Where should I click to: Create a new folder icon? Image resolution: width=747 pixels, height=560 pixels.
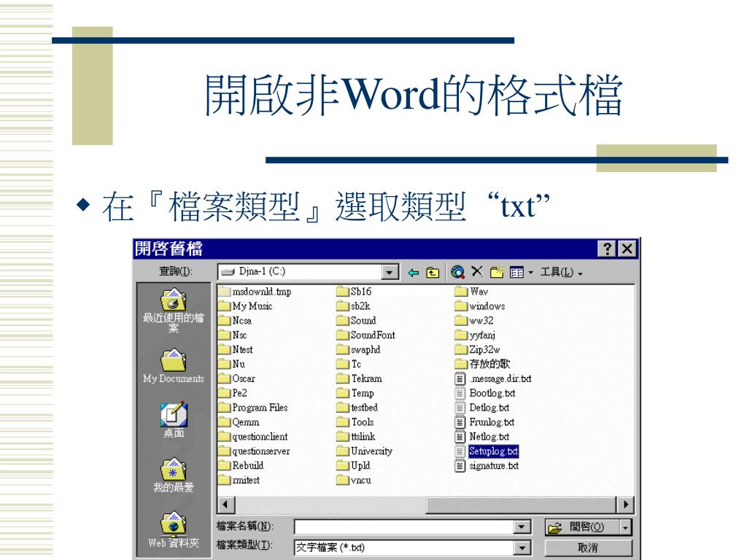[496, 271]
